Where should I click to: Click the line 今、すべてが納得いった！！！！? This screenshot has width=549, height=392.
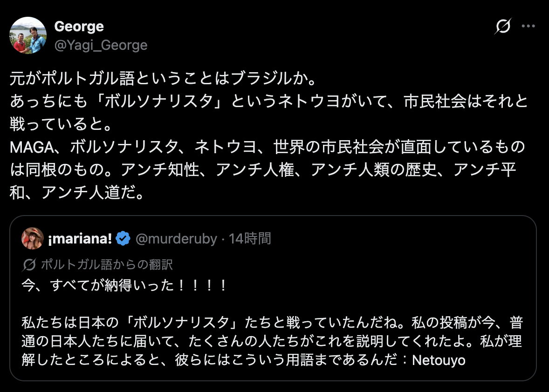[x=125, y=285]
